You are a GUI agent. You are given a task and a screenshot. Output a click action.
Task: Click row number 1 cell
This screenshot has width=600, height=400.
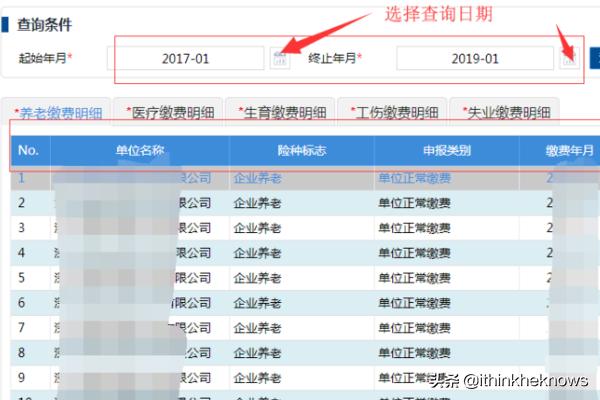pos(30,178)
